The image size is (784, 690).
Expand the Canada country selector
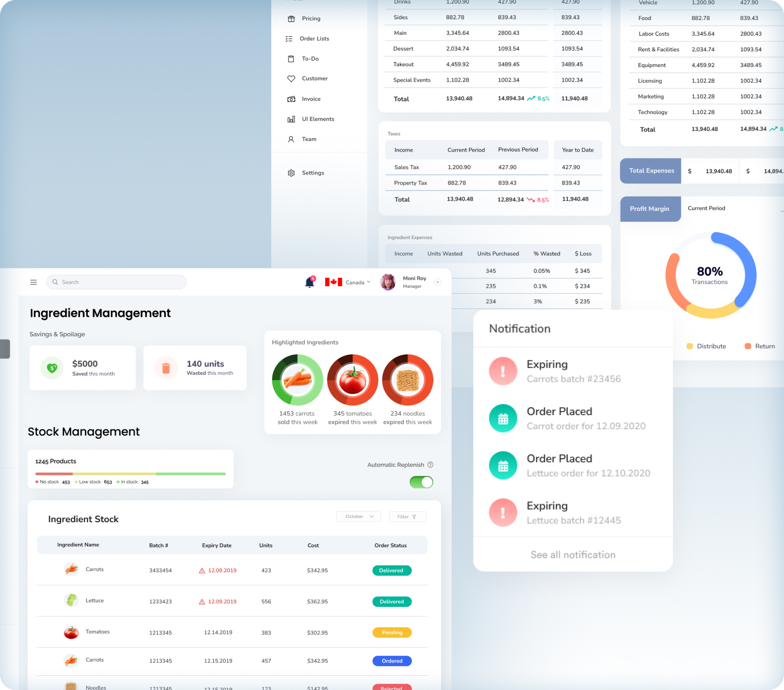coord(368,282)
